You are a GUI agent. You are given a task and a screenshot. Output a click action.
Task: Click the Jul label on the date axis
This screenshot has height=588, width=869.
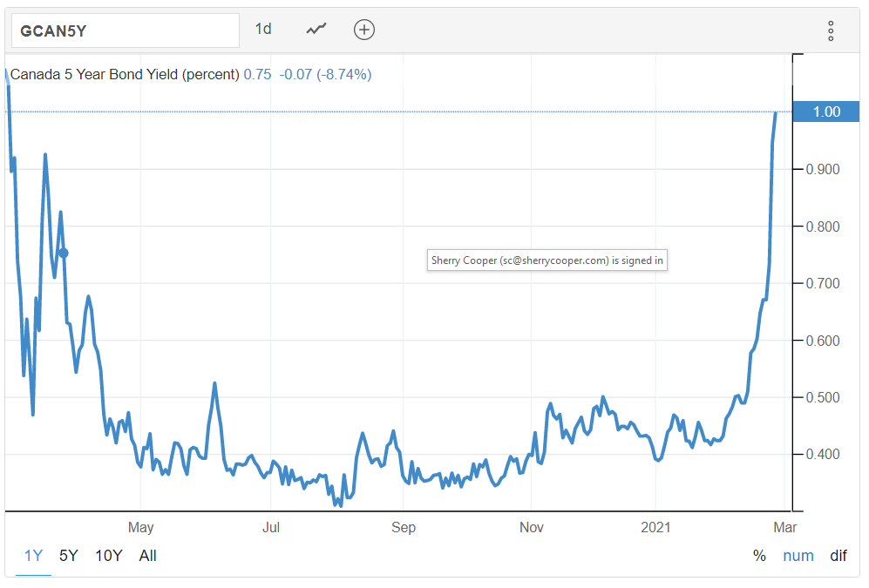271,527
